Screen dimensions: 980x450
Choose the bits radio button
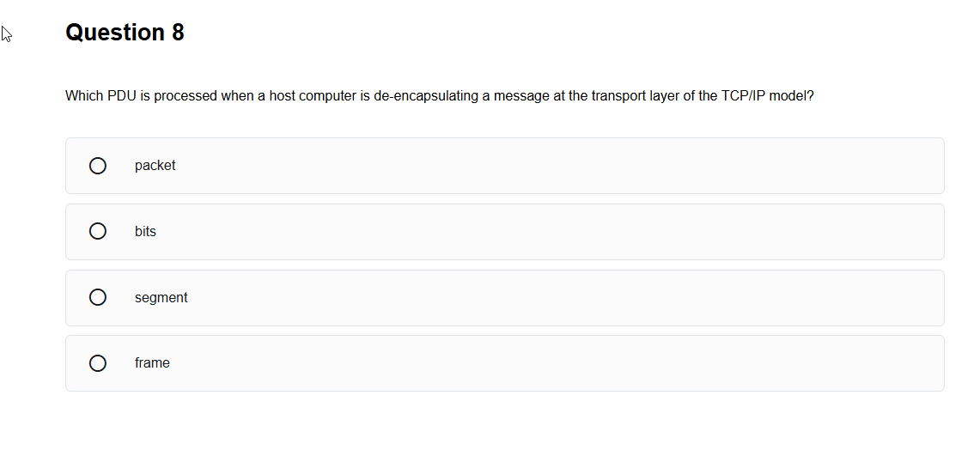pos(98,232)
